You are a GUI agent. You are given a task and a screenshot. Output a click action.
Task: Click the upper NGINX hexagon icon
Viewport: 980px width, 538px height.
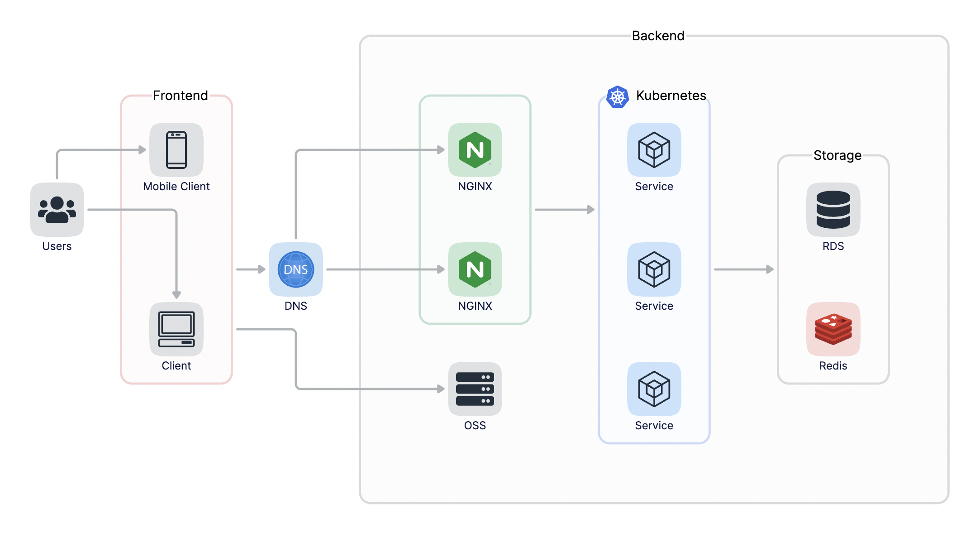click(475, 150)
